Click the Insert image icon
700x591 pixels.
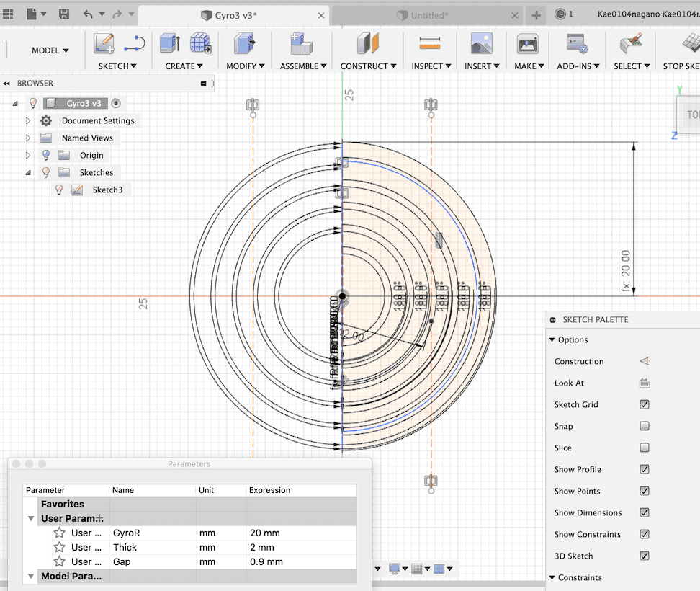[481, 44]
